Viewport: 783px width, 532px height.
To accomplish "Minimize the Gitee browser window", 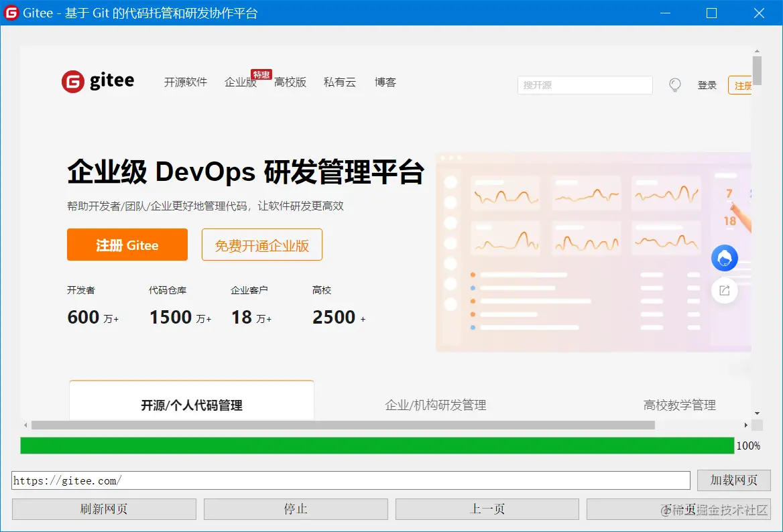I will 665,13.
